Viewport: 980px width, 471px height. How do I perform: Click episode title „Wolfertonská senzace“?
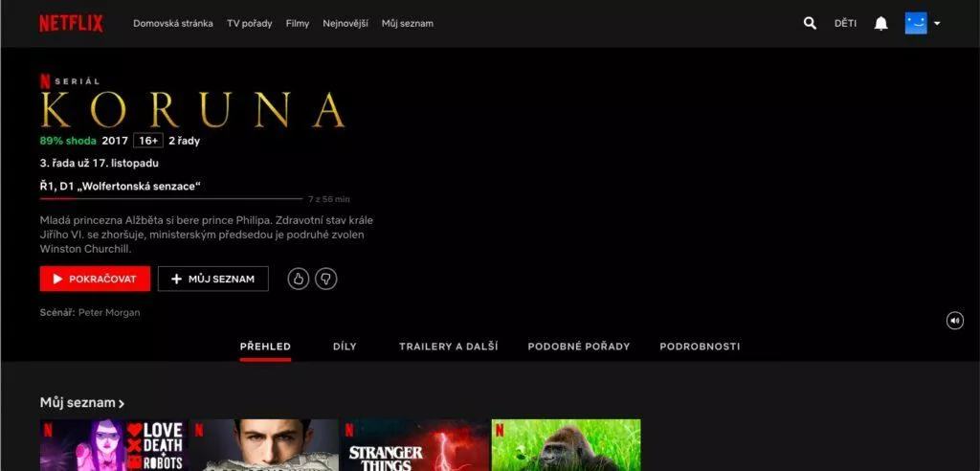(x=138, y=187)
